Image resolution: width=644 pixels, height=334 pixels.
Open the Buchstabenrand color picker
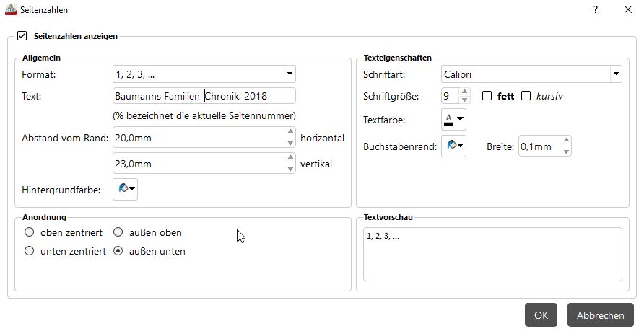453,146
